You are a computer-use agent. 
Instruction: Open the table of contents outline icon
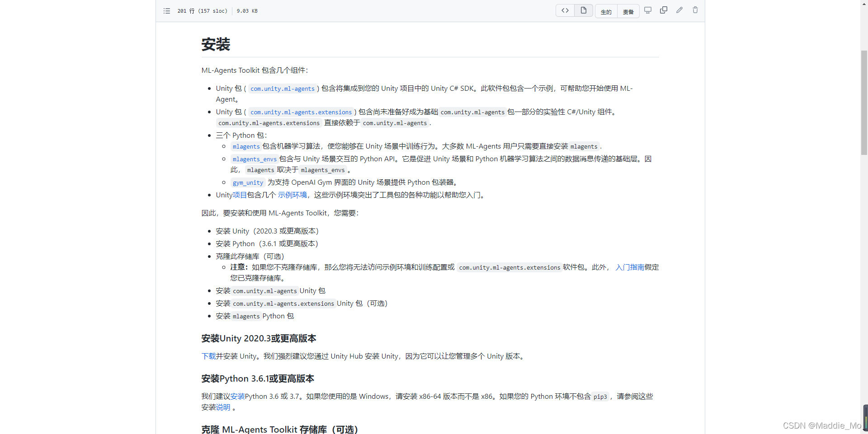pyautogui.click(x=167, y=11)
